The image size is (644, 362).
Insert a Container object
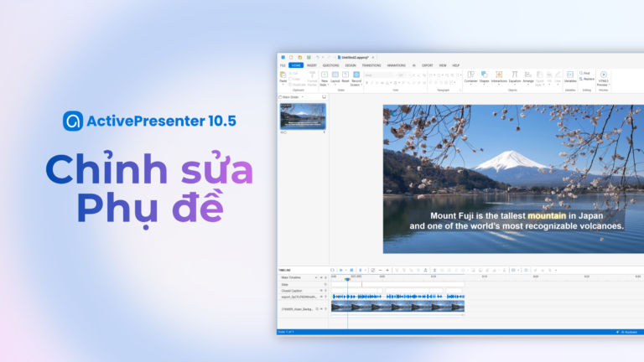470,77
